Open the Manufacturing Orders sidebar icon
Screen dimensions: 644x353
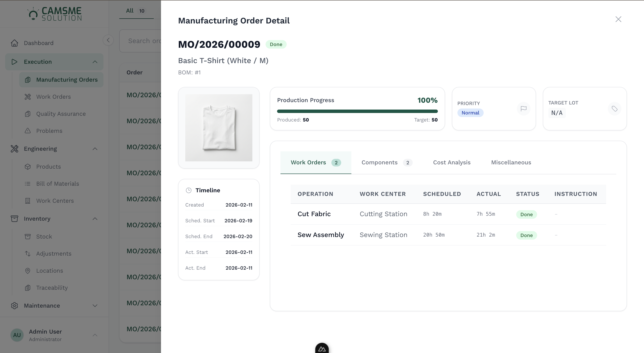(28, 80)
